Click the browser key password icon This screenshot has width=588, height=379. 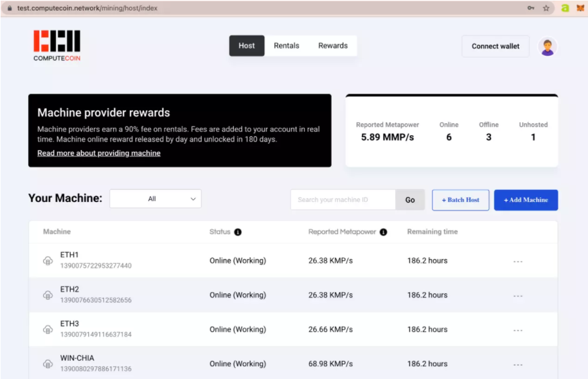(x=531, y=8)
